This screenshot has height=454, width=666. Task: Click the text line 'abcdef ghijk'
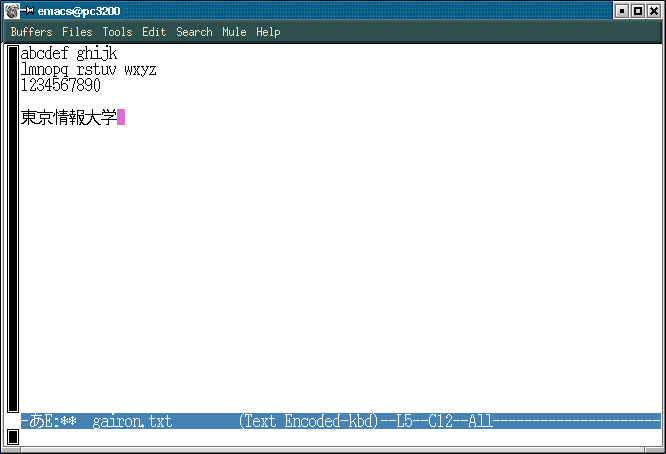tap(69, 54)
